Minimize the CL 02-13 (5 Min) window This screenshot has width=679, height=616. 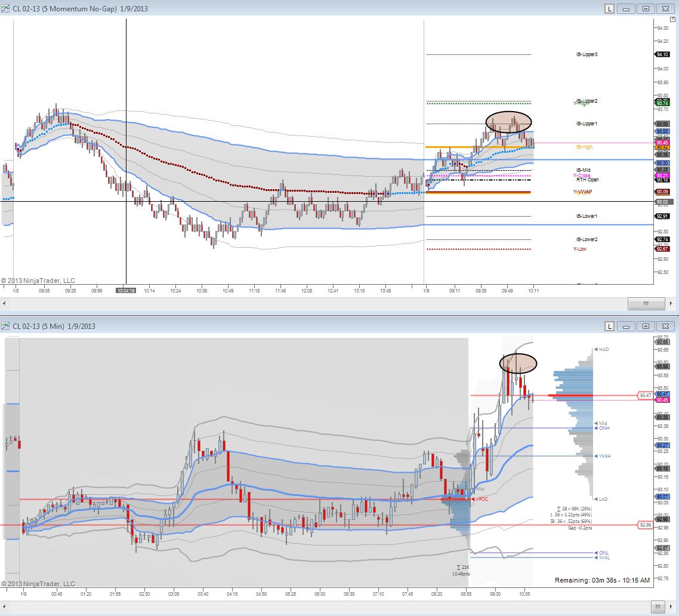[x=626, y=326]
